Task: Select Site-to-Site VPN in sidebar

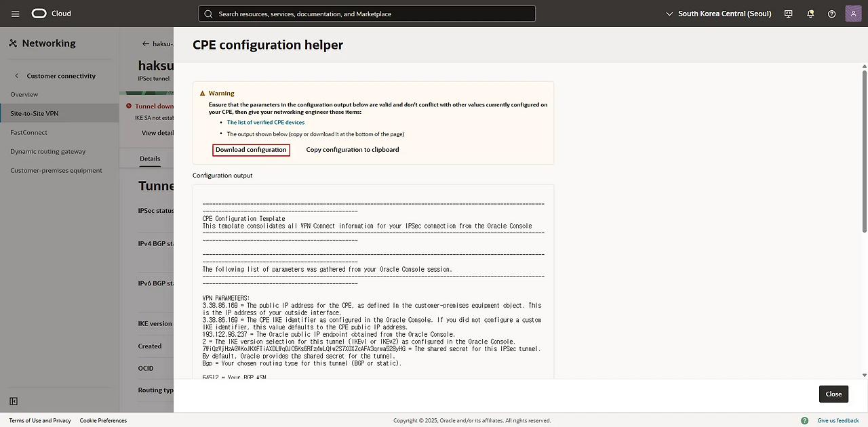Action: [34, 113]
